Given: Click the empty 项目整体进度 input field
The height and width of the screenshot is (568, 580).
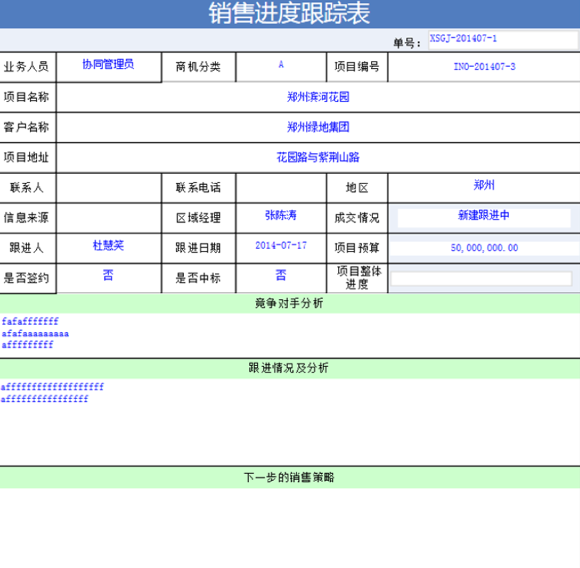Looking at the screenshot, I should pyautogui.click(x=481, y=278).
